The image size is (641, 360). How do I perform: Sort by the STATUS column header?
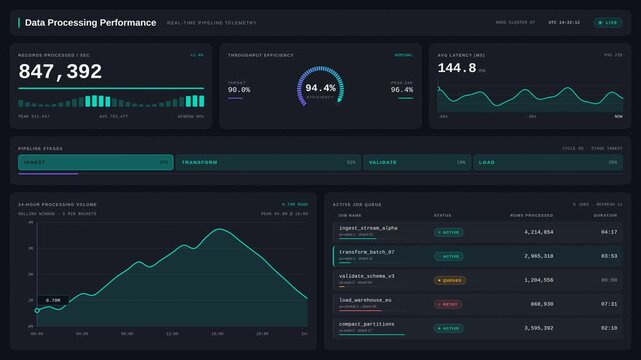442,215
